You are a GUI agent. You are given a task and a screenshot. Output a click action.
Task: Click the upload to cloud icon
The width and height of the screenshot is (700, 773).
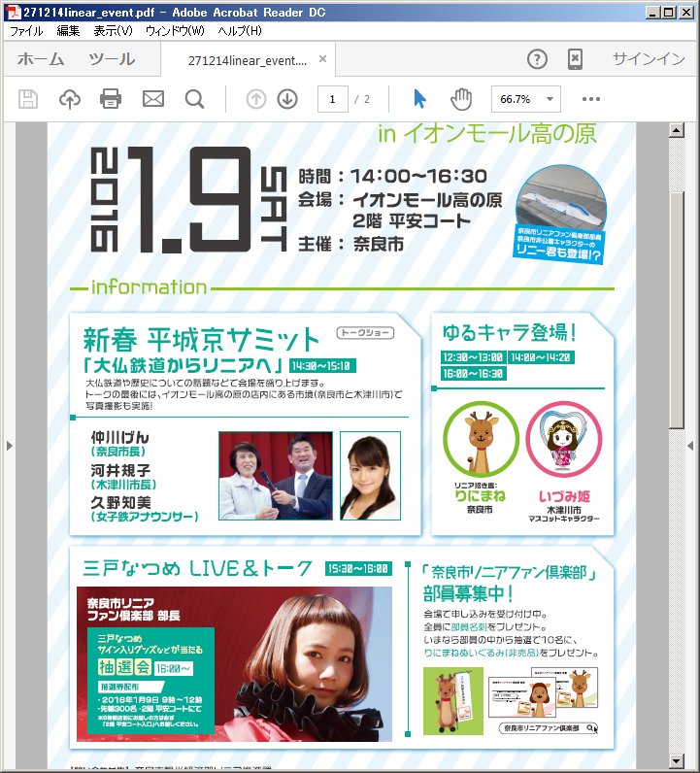(x=70, y=99)
